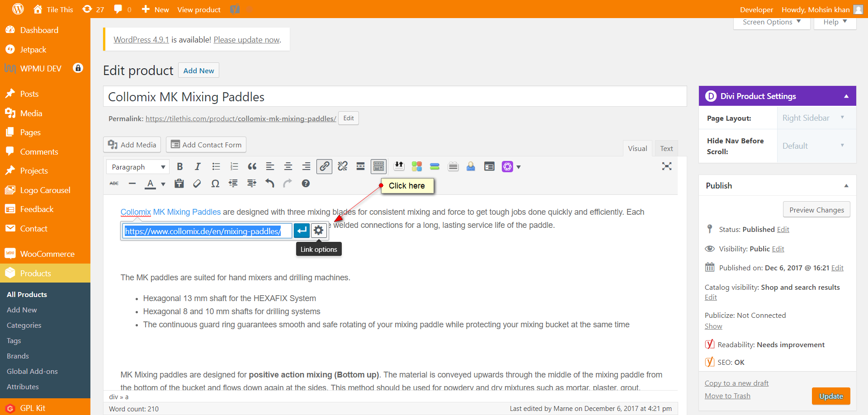Align text right
868x415 pixels.
[306, 166]
